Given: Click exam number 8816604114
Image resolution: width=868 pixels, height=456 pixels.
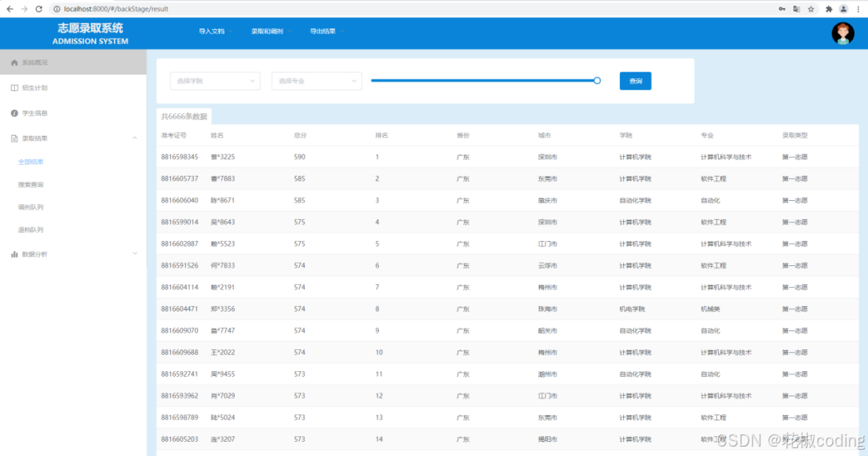Looking at the screenshot, I should pyautogui.click(x=180, y=287).
